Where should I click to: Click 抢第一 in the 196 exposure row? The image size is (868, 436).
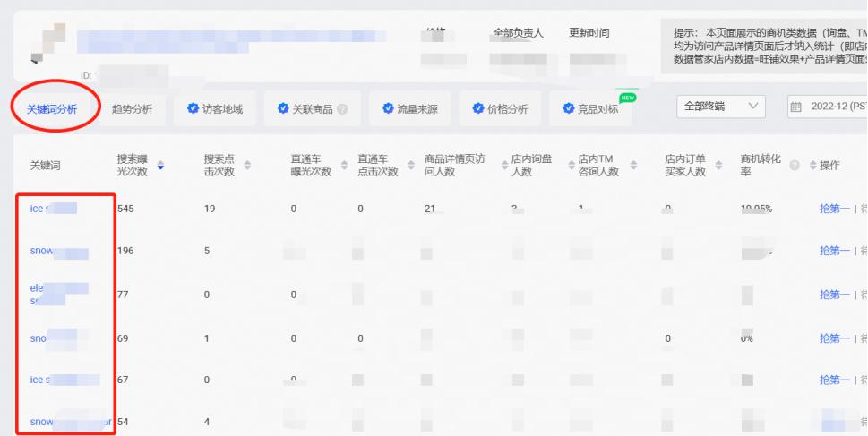coord(834,251)
